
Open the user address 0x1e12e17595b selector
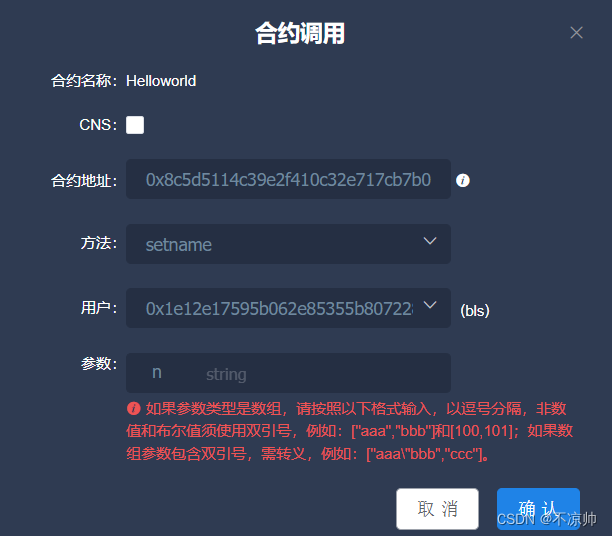288,308
